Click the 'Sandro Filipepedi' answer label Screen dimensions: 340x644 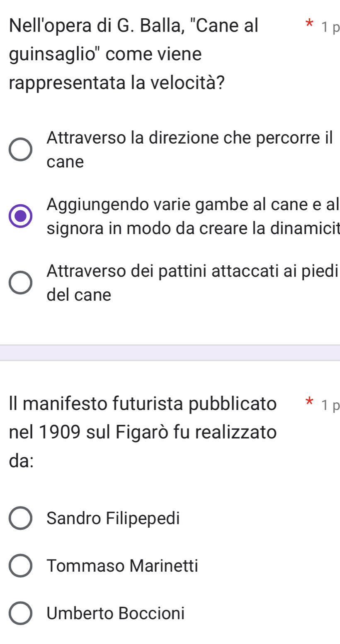tap(114, 518)
